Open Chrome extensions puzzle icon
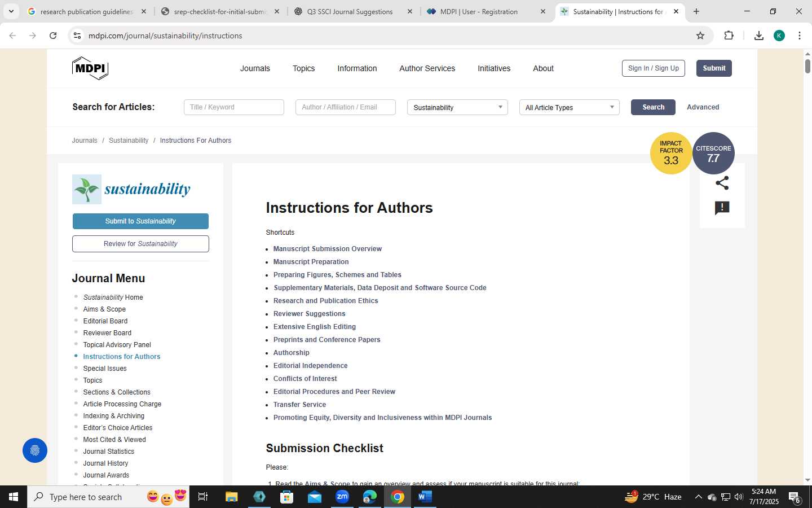This screenshot has height=508, width=812. coord(729,36)
